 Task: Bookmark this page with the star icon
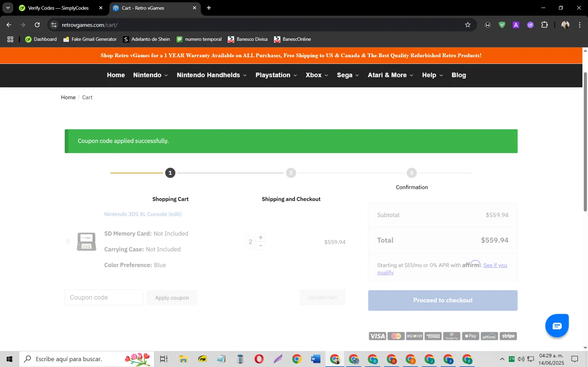[468, 25]
